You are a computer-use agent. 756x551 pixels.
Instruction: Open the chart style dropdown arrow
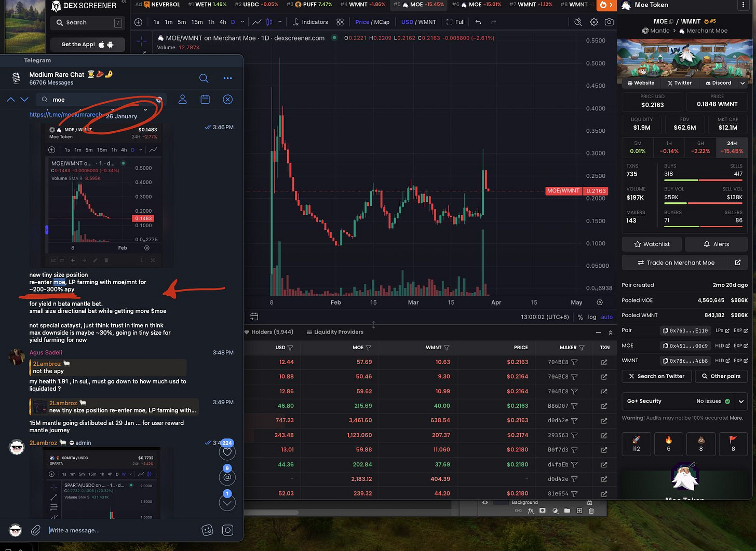[x=280, y=22]
